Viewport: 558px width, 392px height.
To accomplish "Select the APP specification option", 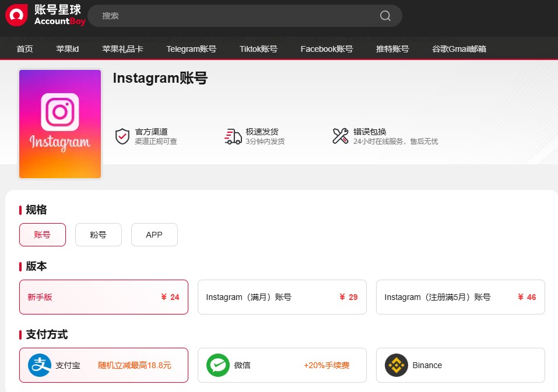I will 154,235.
